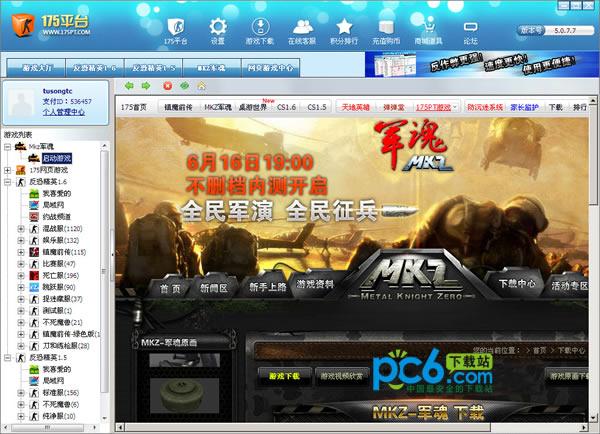Open 下载中心 on MKZ page menu
600x434 pixels.
click(x=517, y=284)
